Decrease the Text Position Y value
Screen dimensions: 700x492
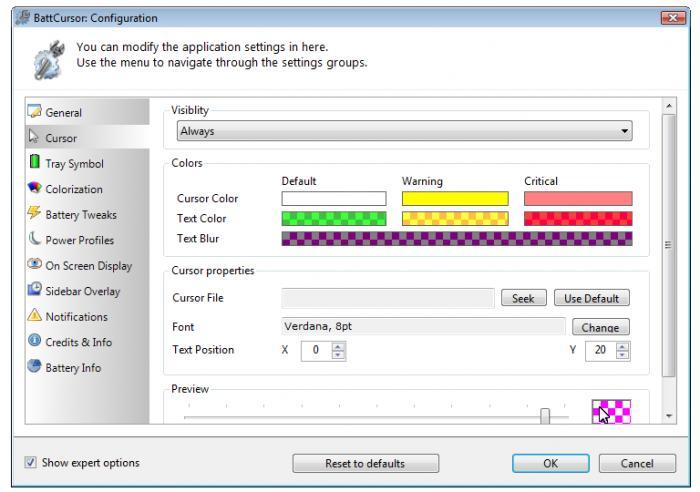(622, 355)
